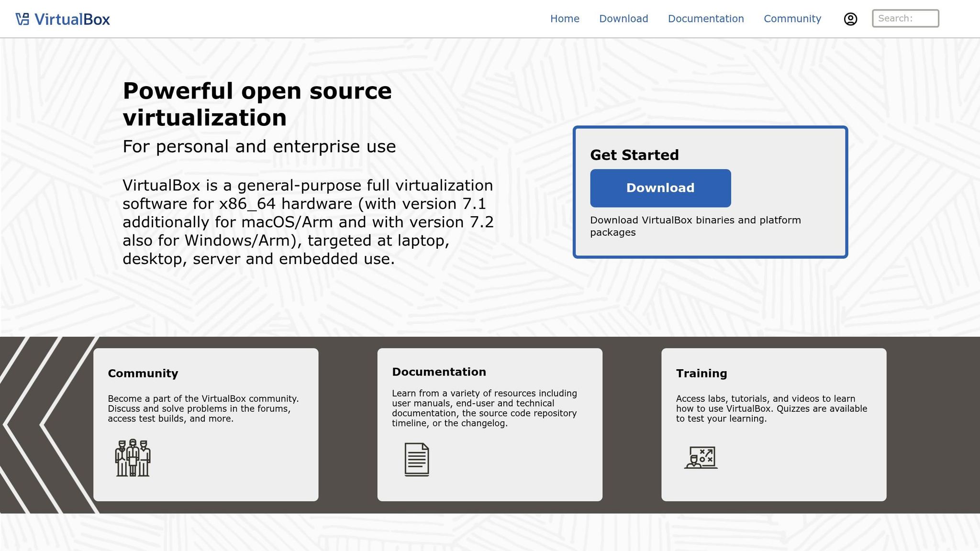Focus the Search input field
This screenshot has width=980, height=551.
click(905, 19)
